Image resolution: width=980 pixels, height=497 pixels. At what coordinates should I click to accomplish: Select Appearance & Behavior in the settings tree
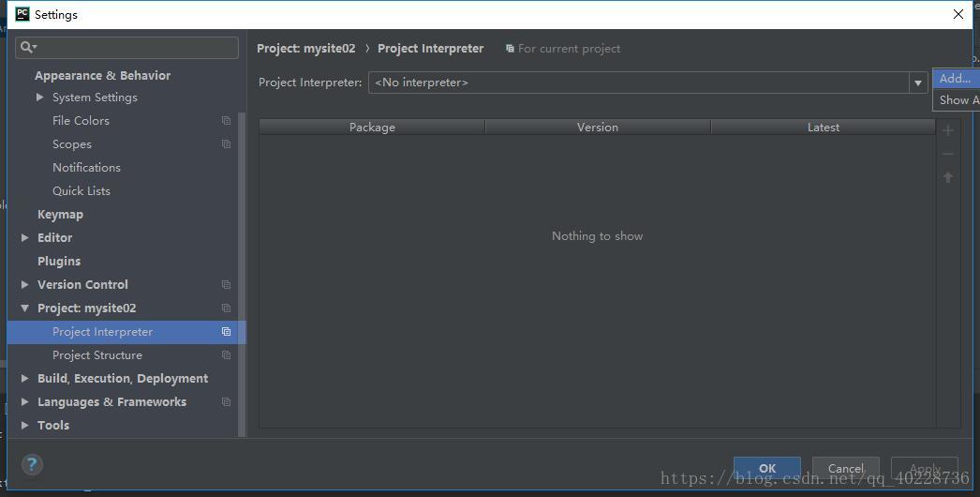[x=102, y=75]
